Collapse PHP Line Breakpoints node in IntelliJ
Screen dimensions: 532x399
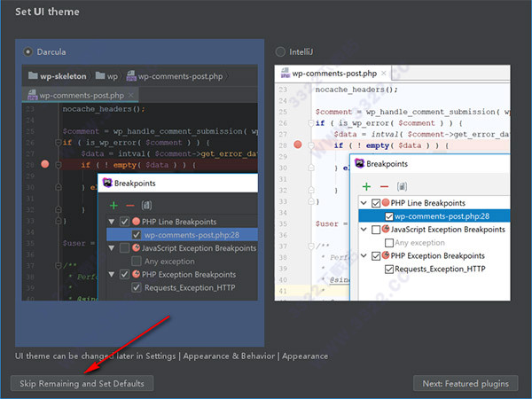pyautogui.click(x=364, y=203)
